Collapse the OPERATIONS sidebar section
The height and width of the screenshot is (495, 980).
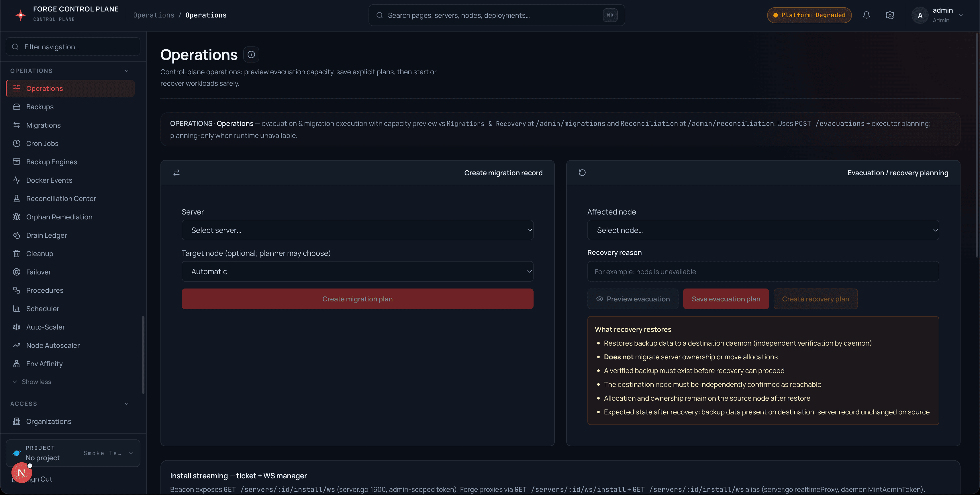(127, 71)
